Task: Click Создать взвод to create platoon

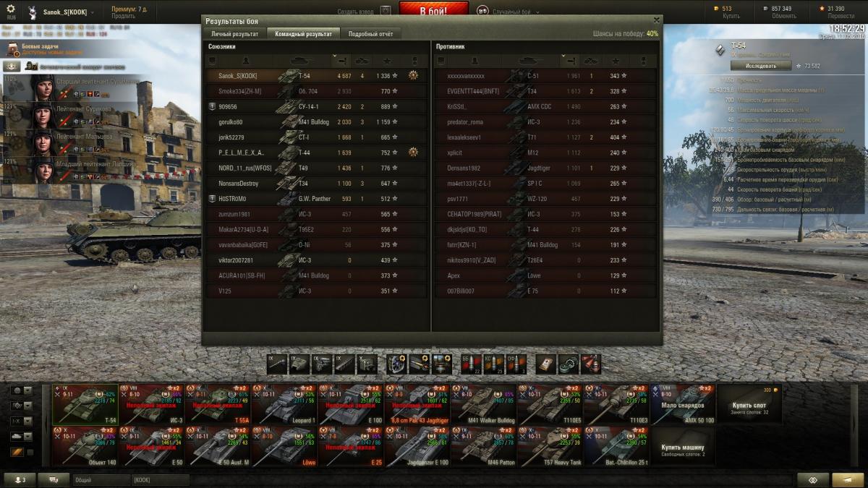Action: pyautogui.click(x=356, y=12)
